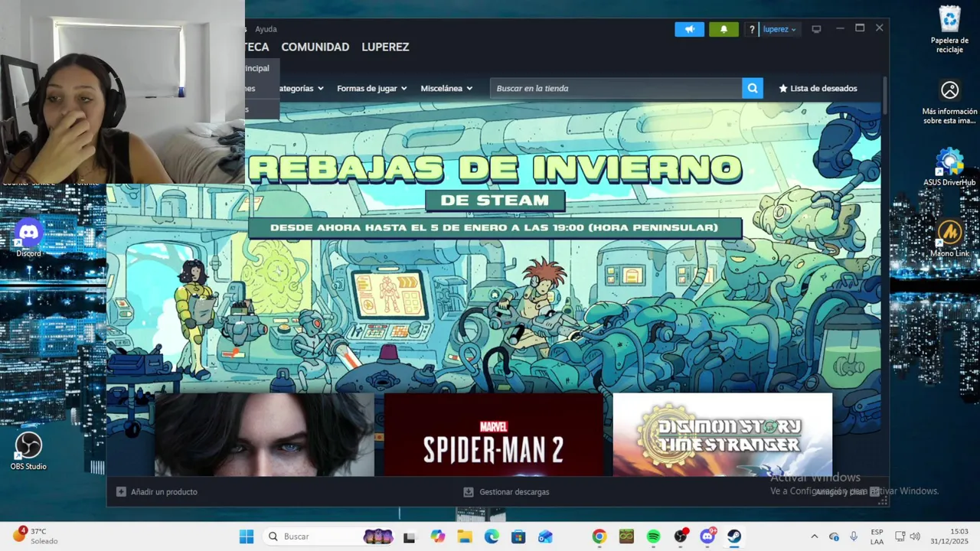Click the taskbar Buscar search box
This screenshot has width=980, height=551.
coord(330,536)
